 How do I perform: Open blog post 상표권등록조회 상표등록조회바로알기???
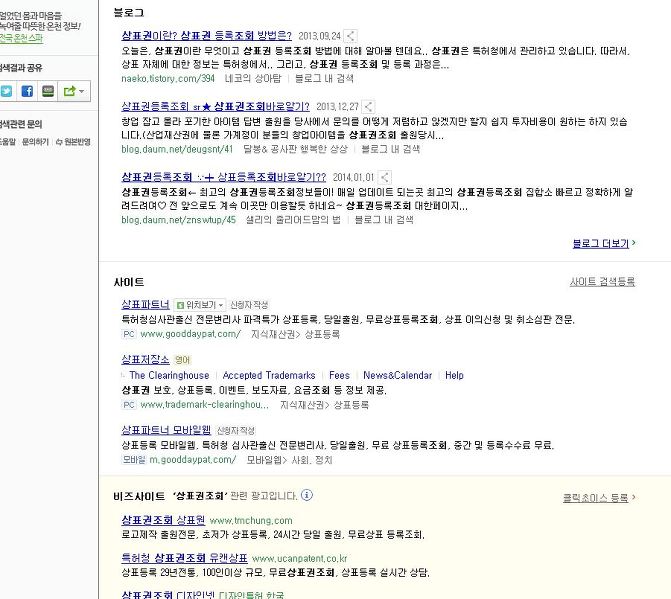tap(224, 177)
